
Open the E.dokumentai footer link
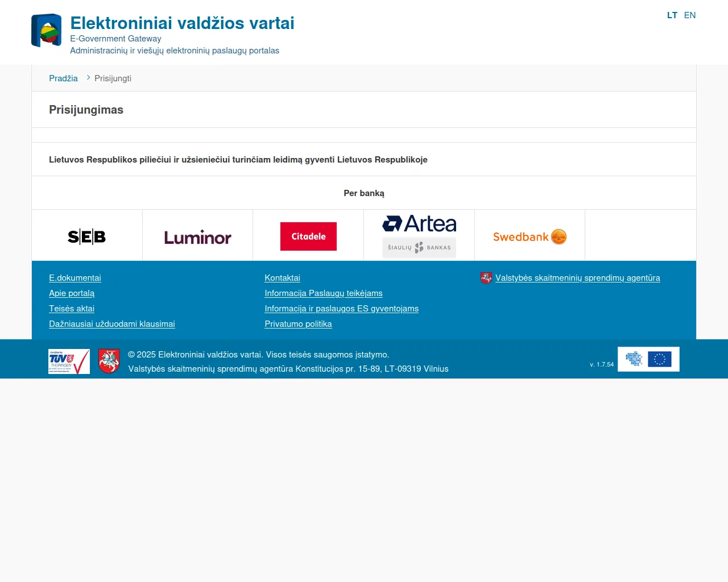point(75,278)
